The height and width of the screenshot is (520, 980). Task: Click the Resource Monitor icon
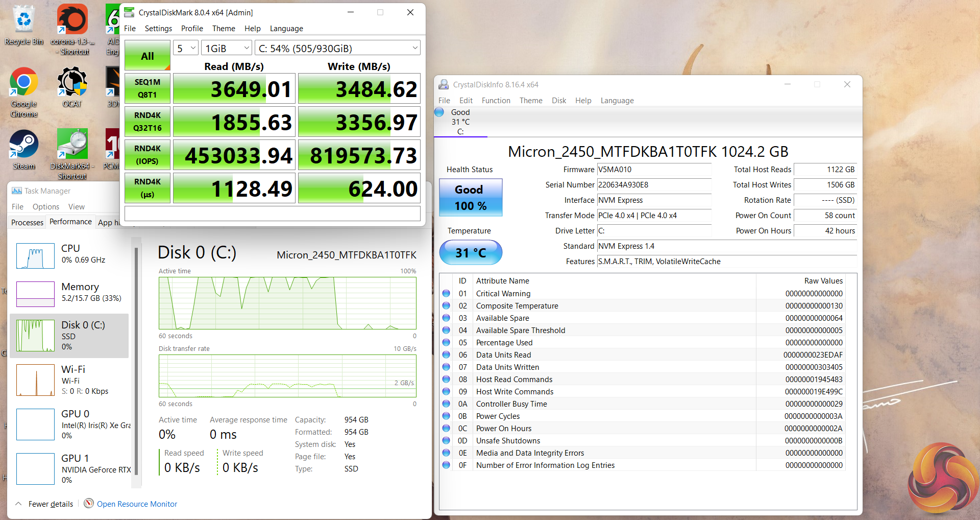point(89,504)
